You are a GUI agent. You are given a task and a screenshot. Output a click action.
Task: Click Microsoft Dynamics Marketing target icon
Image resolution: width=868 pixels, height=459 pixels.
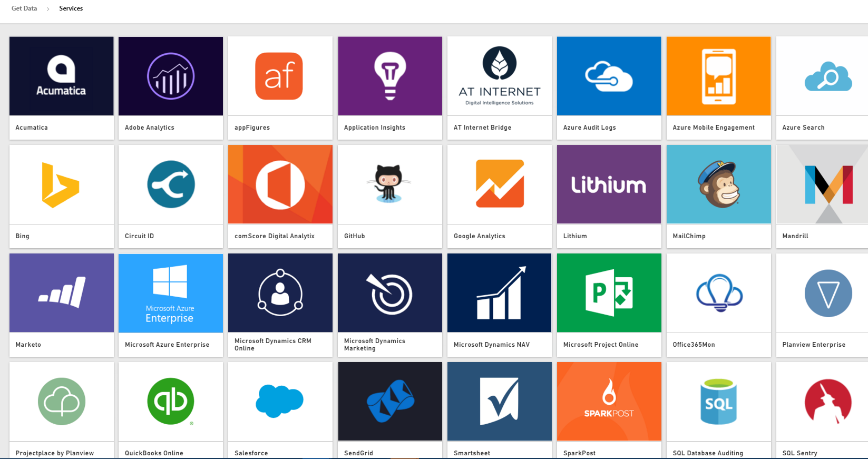390,294
